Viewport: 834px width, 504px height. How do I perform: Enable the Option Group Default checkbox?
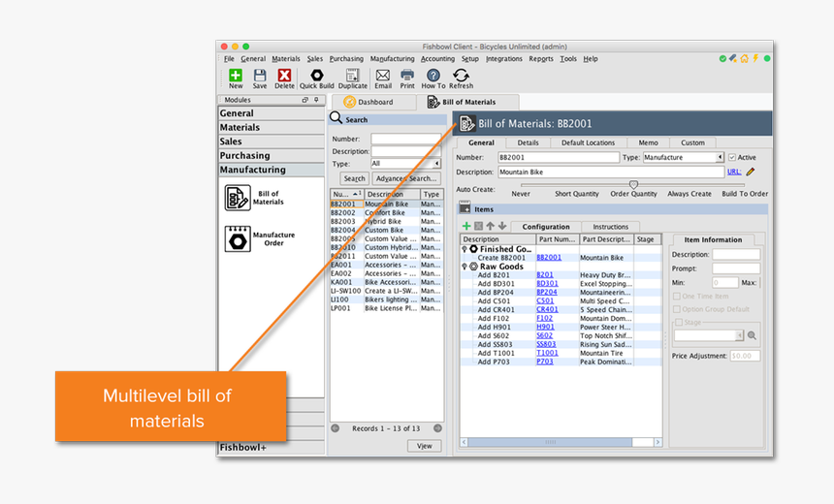pyautogui.click(x=677, y=310)
